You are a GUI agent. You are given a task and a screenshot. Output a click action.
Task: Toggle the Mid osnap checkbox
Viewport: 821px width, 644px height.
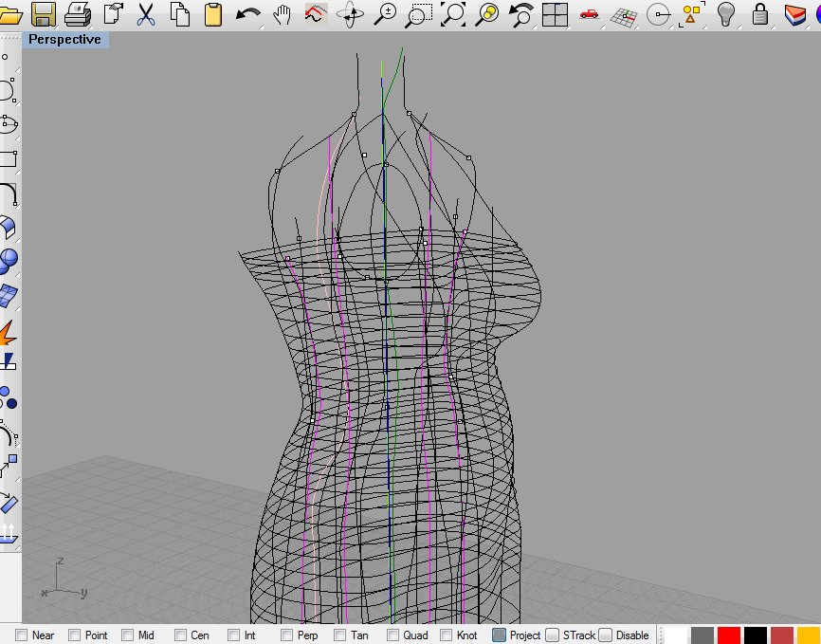pos(127,635)
